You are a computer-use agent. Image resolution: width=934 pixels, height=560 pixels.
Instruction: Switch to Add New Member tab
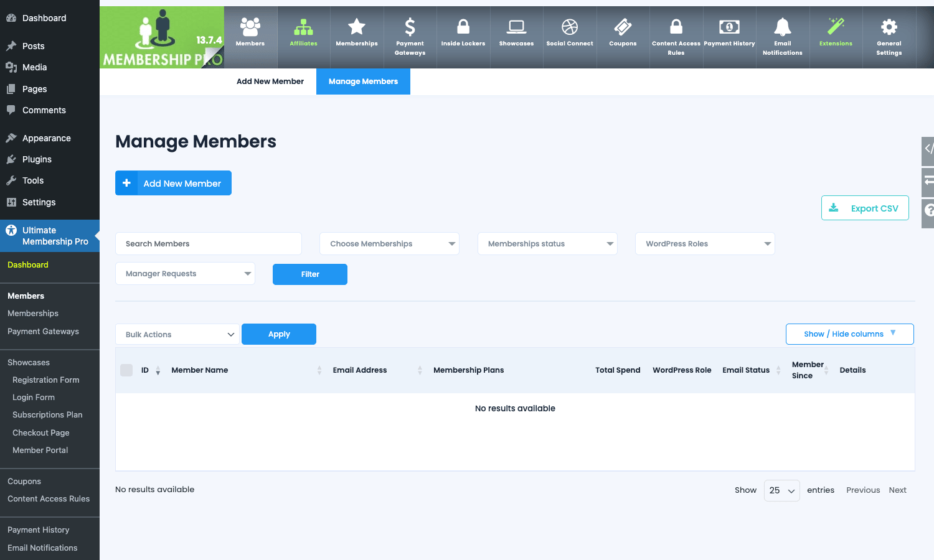pyautogui.click(x=270, y=82)
